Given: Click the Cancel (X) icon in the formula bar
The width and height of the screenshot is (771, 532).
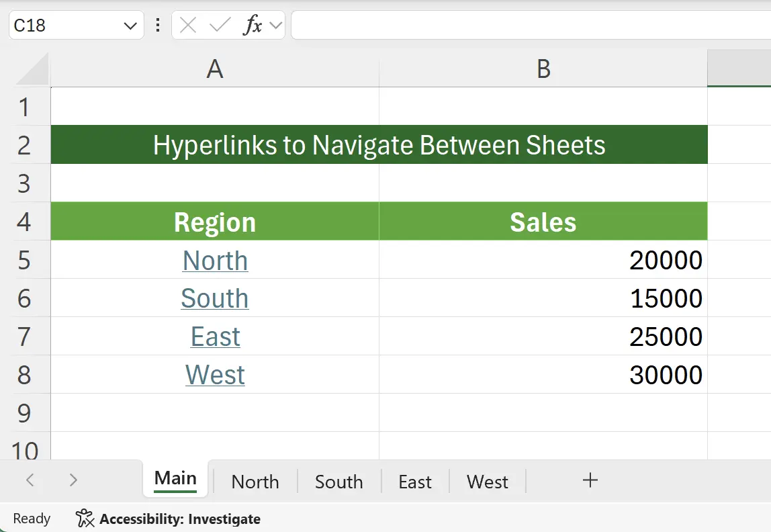Looking at the screenshot, I should (x=187, y=25).
